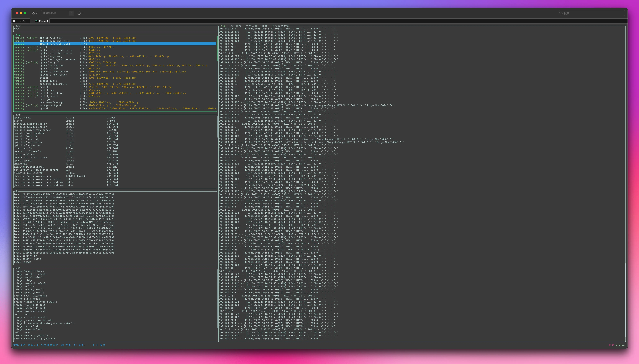Click the 搜索 search field

point(593,13)
